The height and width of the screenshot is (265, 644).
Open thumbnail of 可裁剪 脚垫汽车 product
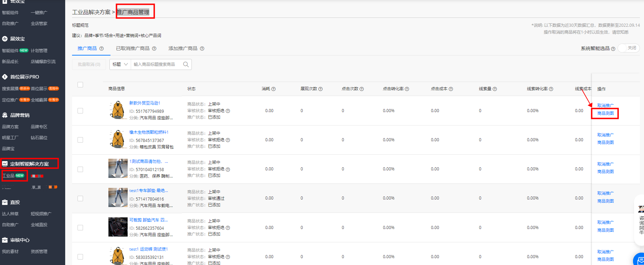coord(118,227)
